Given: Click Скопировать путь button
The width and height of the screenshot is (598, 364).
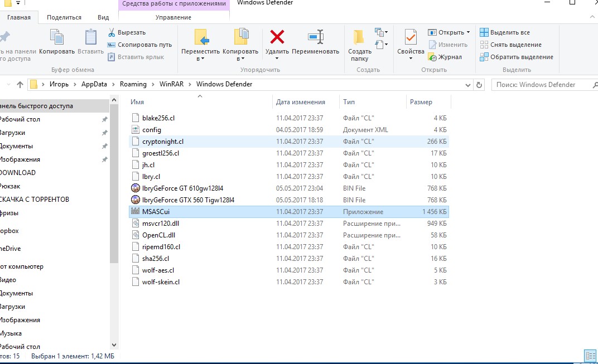Looking at the screenshot, I should [x=139, y=45].
